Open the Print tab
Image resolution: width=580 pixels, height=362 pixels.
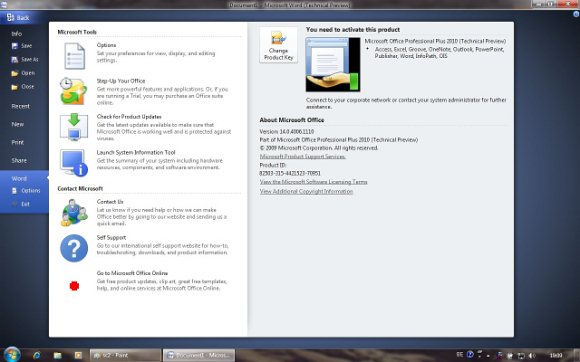pyautogui.click(x=18, y=142)
